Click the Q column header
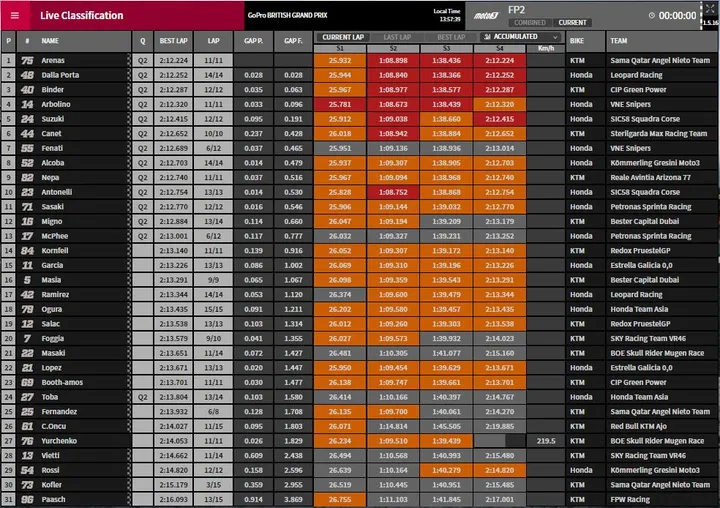The height and width of the screenshot is (508, 720). 143,41
